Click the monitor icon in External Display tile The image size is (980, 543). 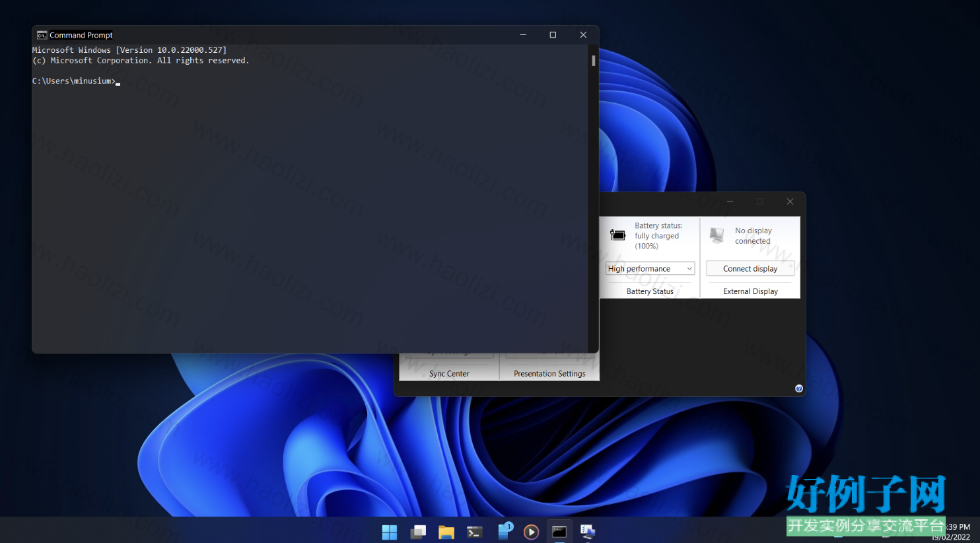(x=717, y=235)
